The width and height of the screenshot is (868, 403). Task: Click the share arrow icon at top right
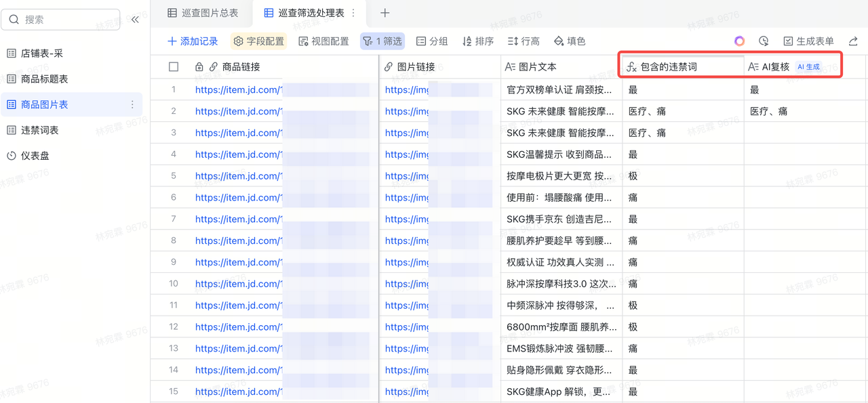tap(854, 41)
